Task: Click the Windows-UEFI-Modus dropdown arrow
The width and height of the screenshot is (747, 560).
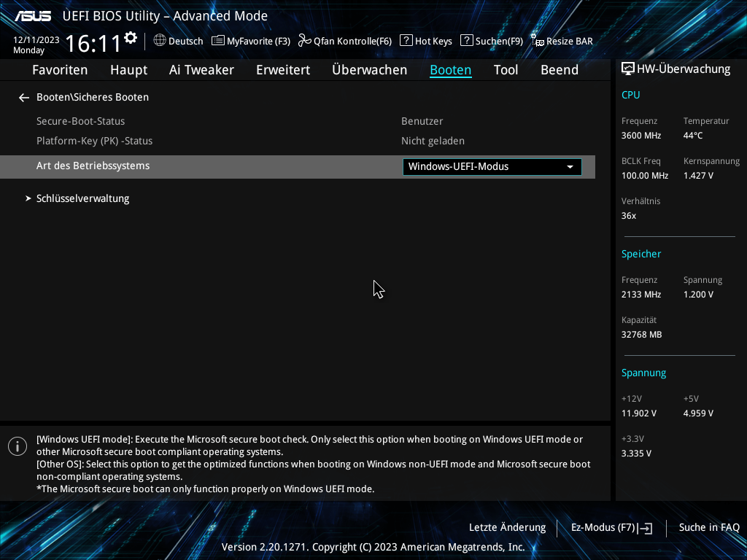Action: tap(570, 167)
